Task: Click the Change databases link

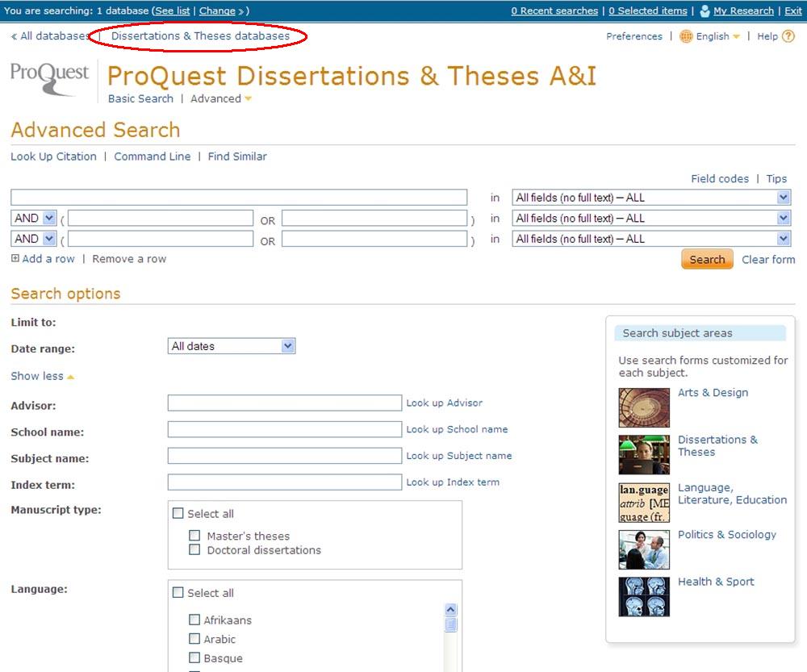Action: coord(217,10)
